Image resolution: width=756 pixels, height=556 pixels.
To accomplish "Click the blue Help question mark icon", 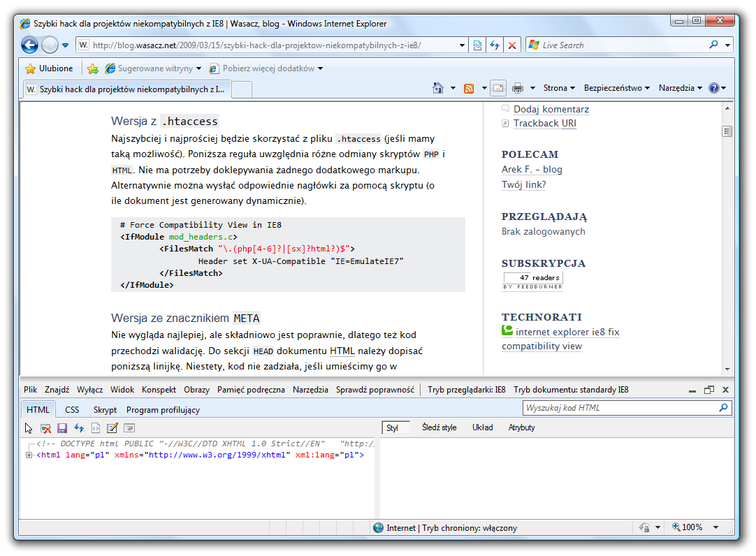I will 714,88.
